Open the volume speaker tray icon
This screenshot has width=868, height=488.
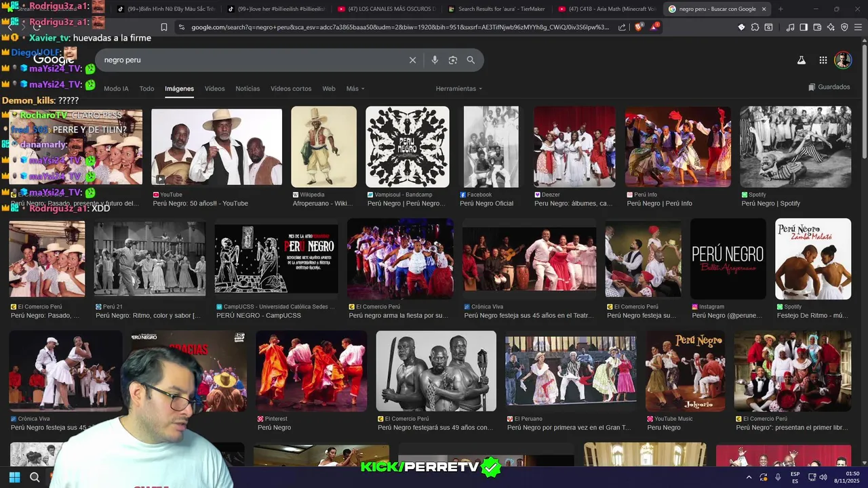click(x=823, y=477)
